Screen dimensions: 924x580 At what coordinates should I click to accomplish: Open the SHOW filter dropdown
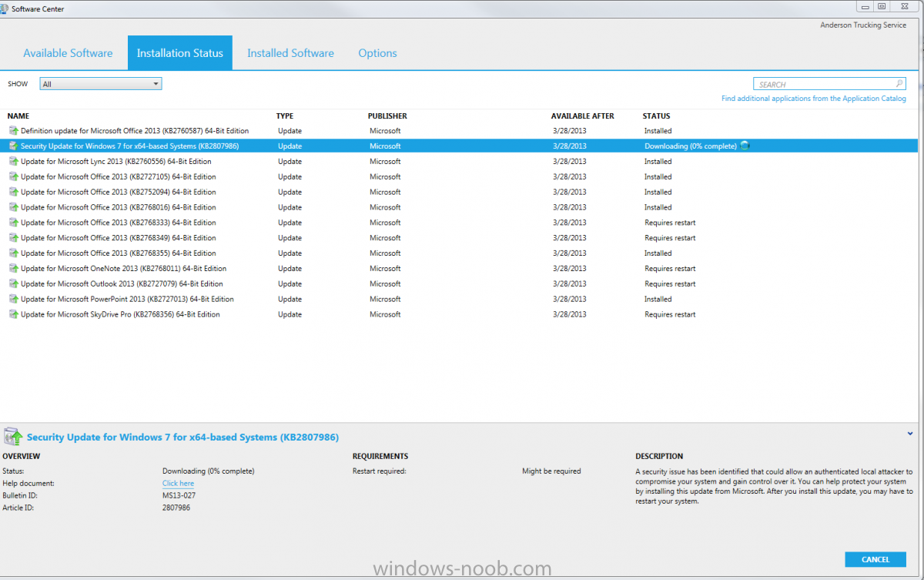coord(101,84)
